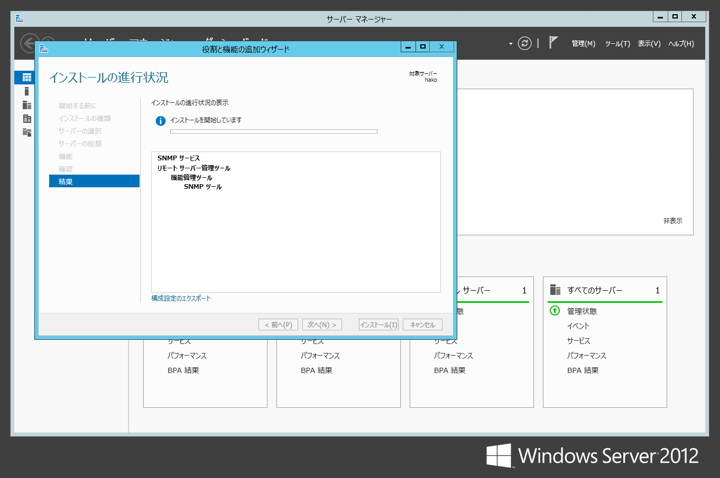The height and width of the screenshot is (478, 720).
Task: Select the 結果 step in wizard
Action: pyautogui.click(x=94, y=181)
